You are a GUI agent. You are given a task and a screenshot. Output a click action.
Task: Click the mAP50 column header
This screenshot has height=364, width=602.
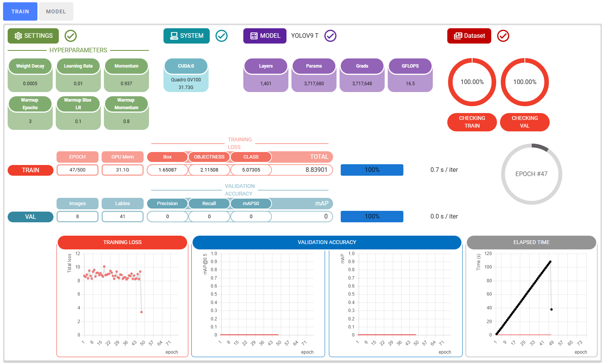tap(251, 204)
